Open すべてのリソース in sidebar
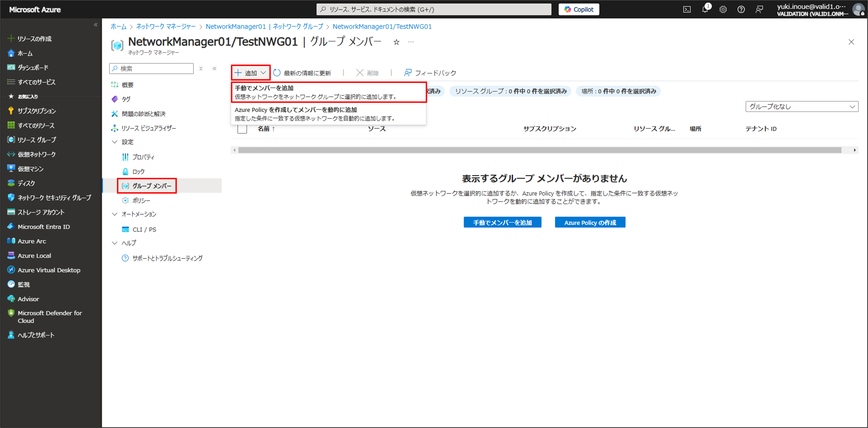This screenshot has height=428, width=868. 31,125
